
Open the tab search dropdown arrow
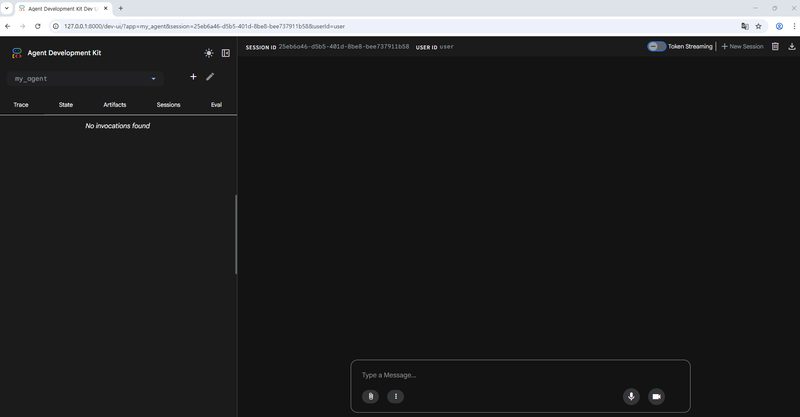[7, 8]
